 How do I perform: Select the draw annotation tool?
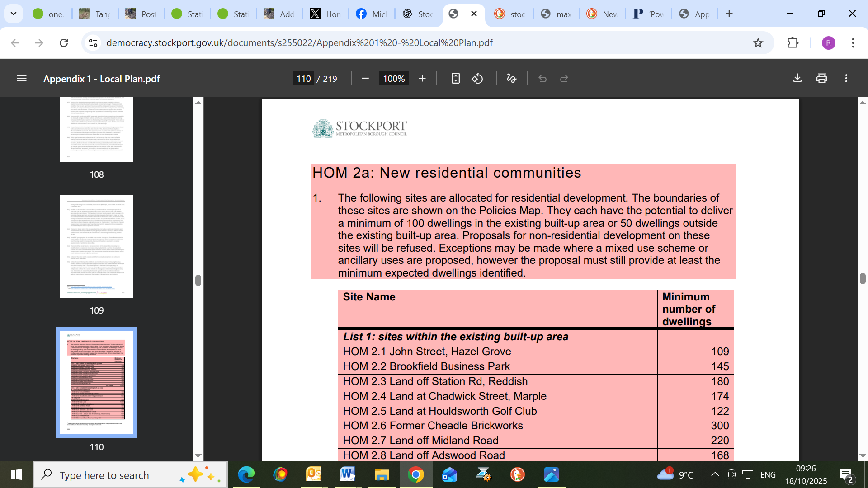click(x=512, y=79)
